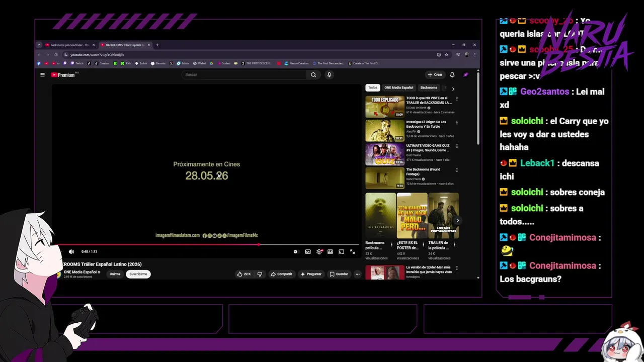Screen dimensions: 644x362
Task: Open a new browser tab
Action: coord(157,45)
